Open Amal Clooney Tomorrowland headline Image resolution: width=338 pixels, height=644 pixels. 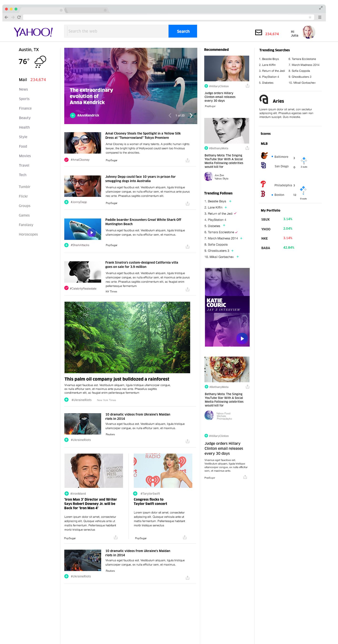point(143,136)
